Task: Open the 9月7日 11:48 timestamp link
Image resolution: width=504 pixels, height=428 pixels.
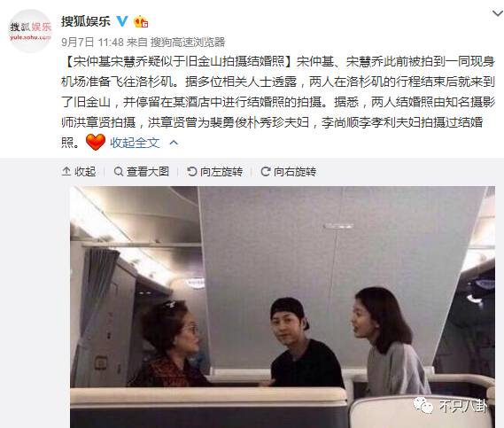Action: pos(93,42)
